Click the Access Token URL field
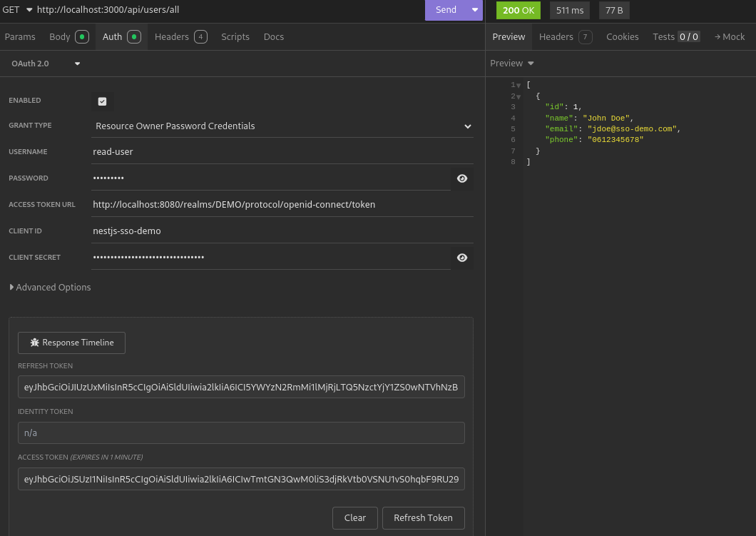 (x=282, y=205)
